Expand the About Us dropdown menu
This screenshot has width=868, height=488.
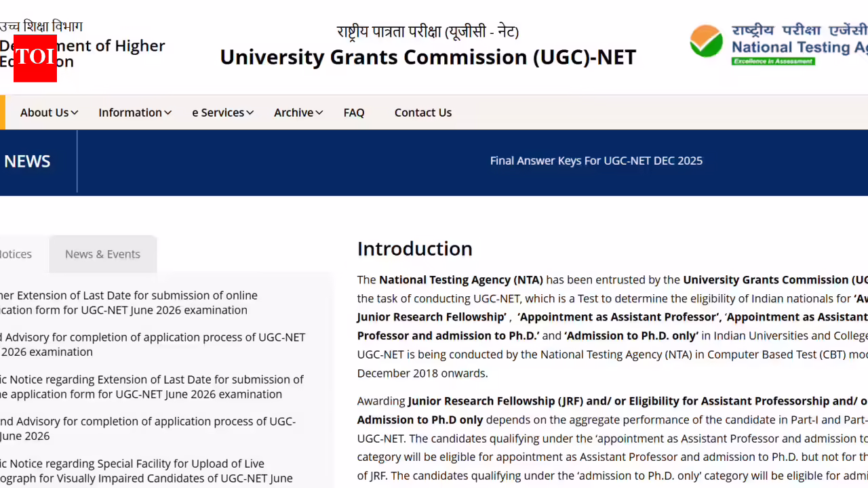pos(49,113)
